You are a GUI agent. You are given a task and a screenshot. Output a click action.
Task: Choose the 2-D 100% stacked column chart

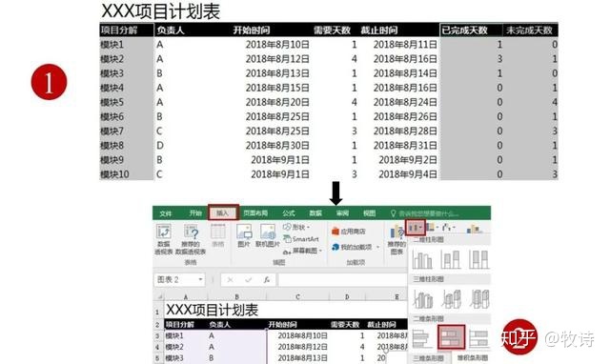click(x=478, y=259)
